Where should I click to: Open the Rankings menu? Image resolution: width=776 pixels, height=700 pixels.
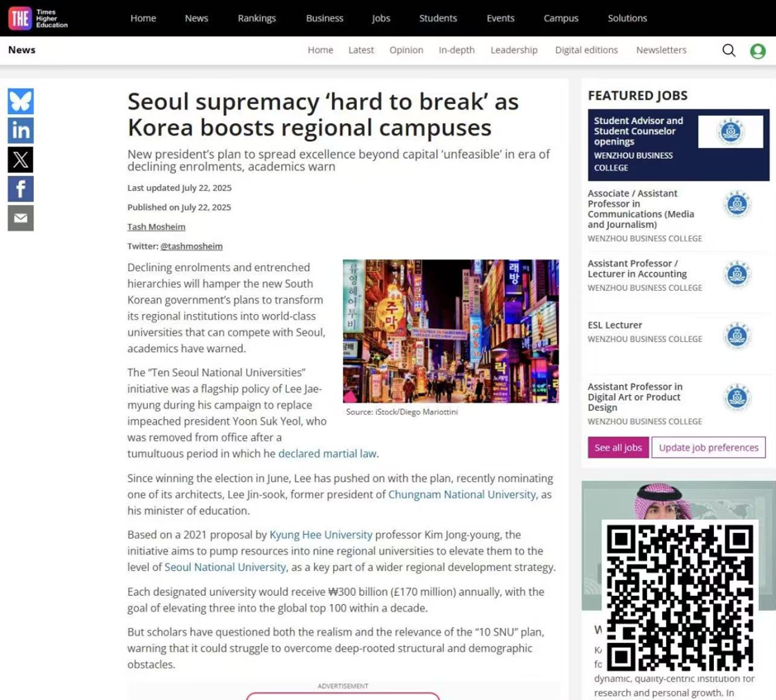coord(257,18)
